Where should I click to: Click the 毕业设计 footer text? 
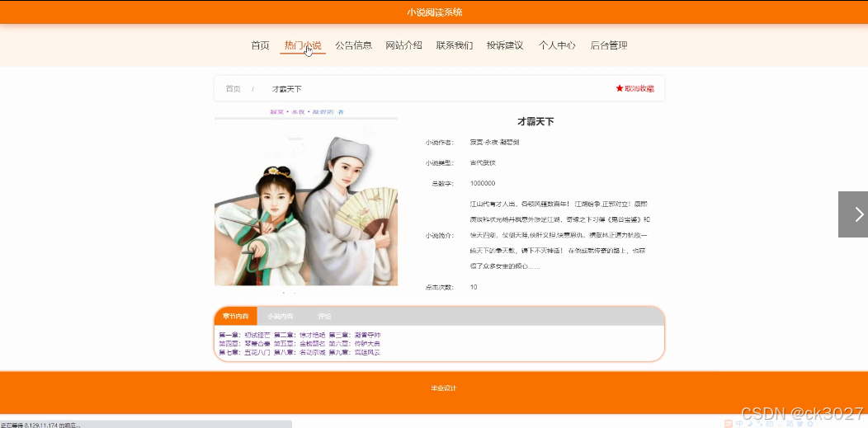[x=443, y=388]
